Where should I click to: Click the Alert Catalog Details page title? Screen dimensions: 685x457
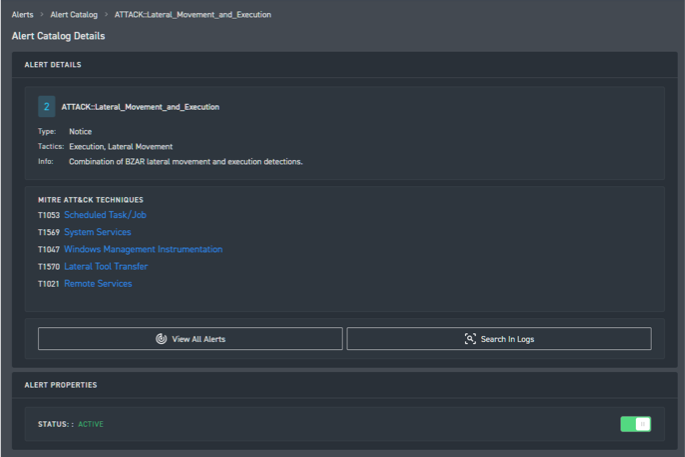(58, 36)
